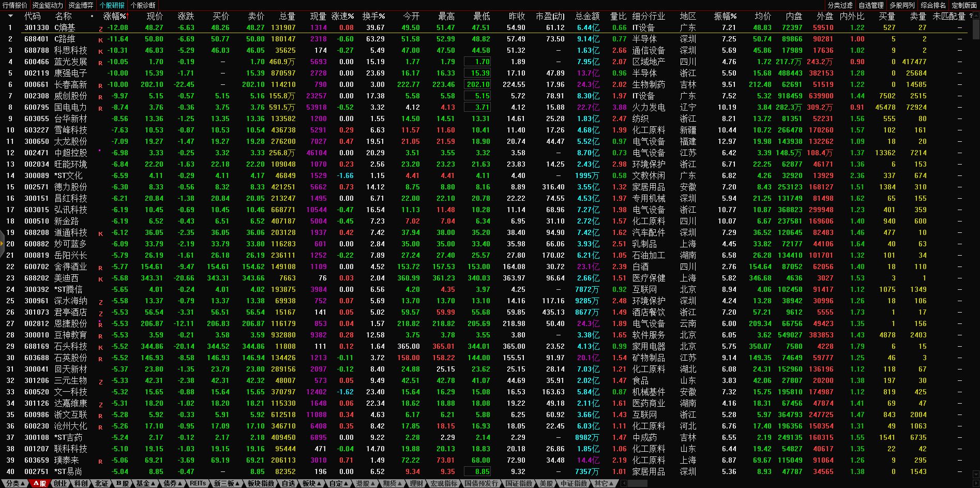Click the left scroll arrow after 其它 tab

(624, 483)
